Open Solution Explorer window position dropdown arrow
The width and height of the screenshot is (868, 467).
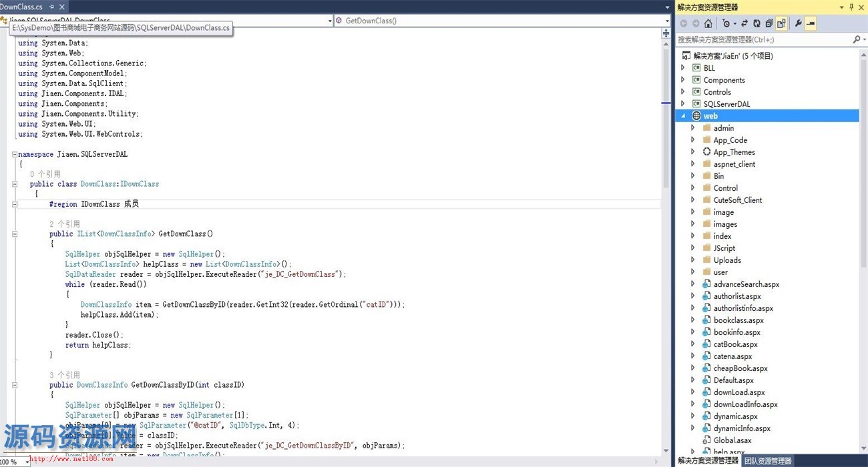coord(842,7)
